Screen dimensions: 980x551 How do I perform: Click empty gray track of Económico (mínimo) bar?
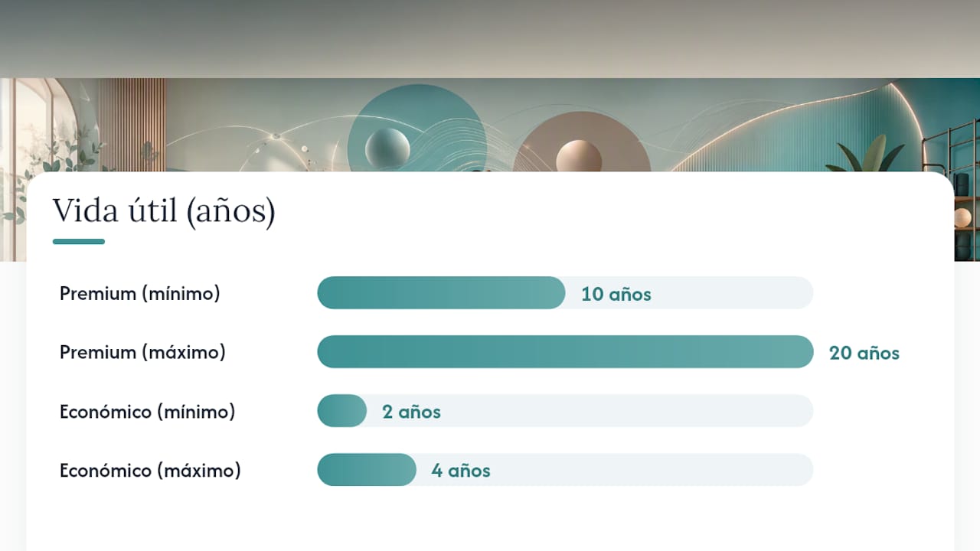[x=628, y=411]
